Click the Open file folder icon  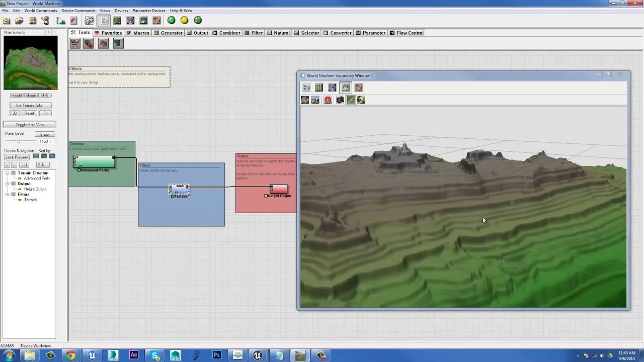point(19,21)
